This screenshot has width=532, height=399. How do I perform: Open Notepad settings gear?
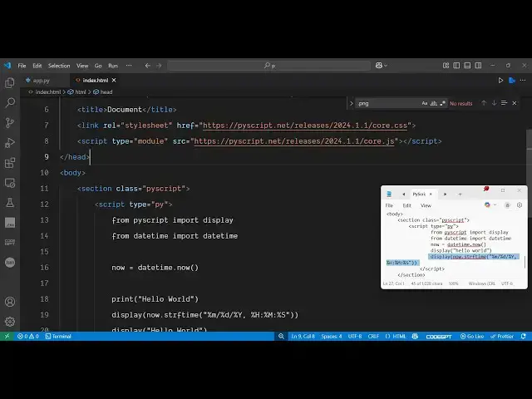click(520, 205)
